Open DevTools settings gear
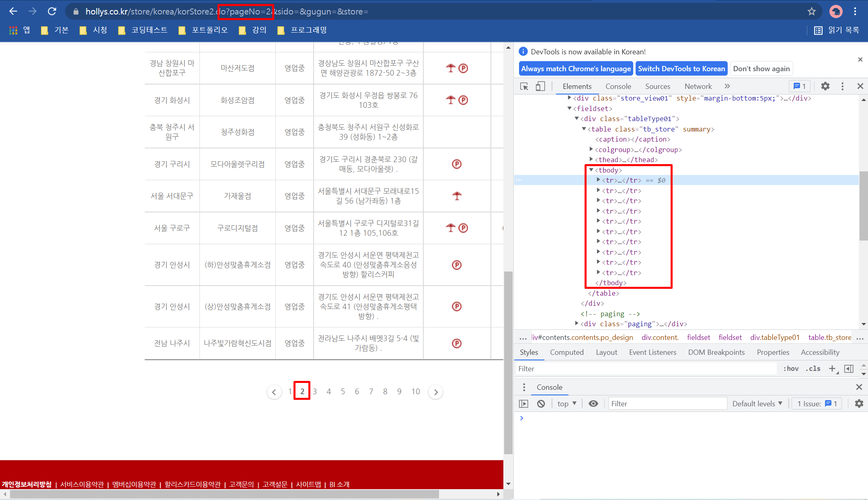This screenshot has height=500, width=868. [x=825, y=86]
